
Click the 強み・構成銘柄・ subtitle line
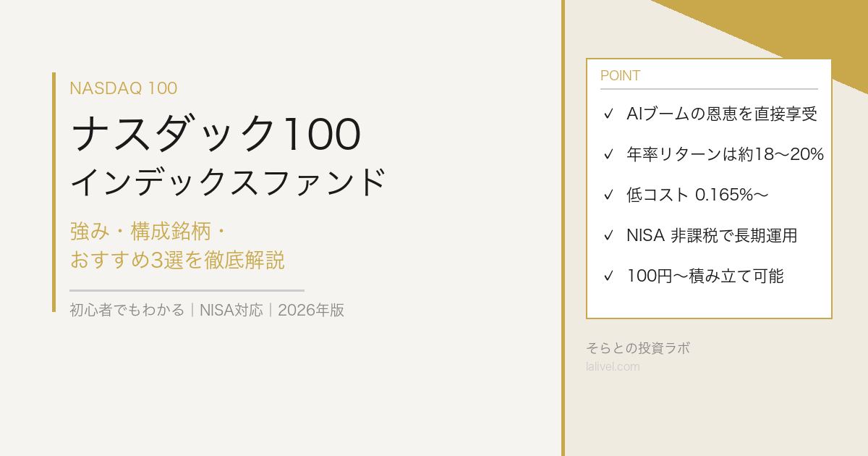click(150, 232)
